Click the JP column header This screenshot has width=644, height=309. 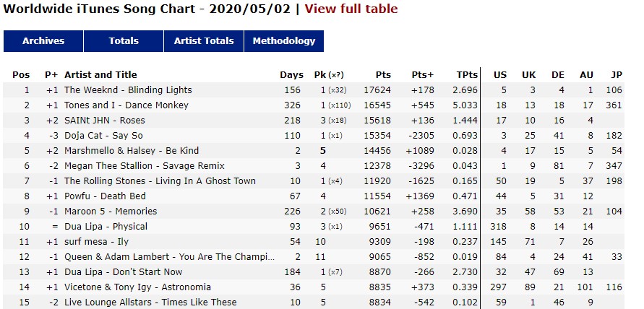coord(617,74)
